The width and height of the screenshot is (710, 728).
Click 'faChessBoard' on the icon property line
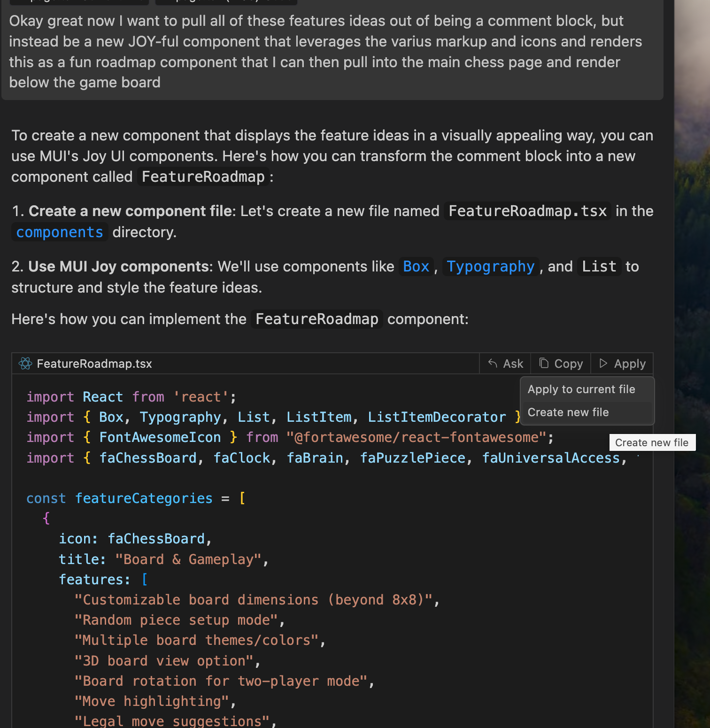click(x=156, y=539)
